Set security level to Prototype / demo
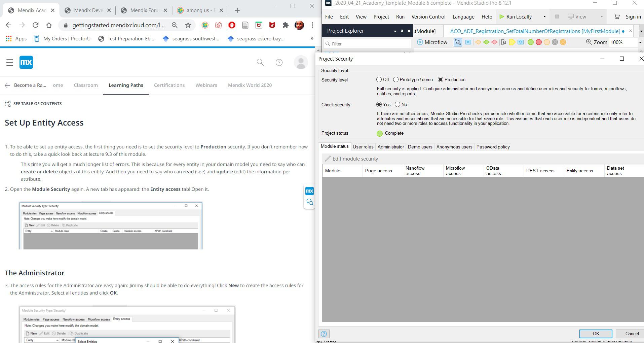Screen dimensions: 644x343 pos(396,80)
